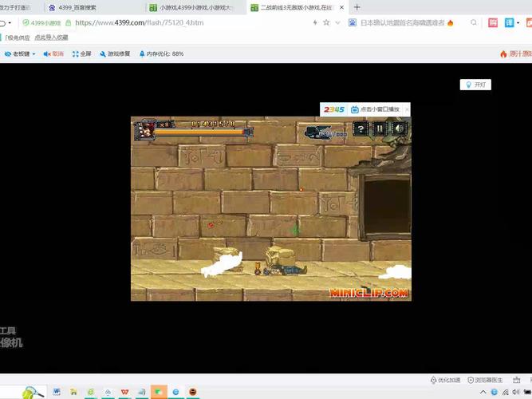
Task: Open the 老板键 boss key dropdown
Action: point(20,53)
